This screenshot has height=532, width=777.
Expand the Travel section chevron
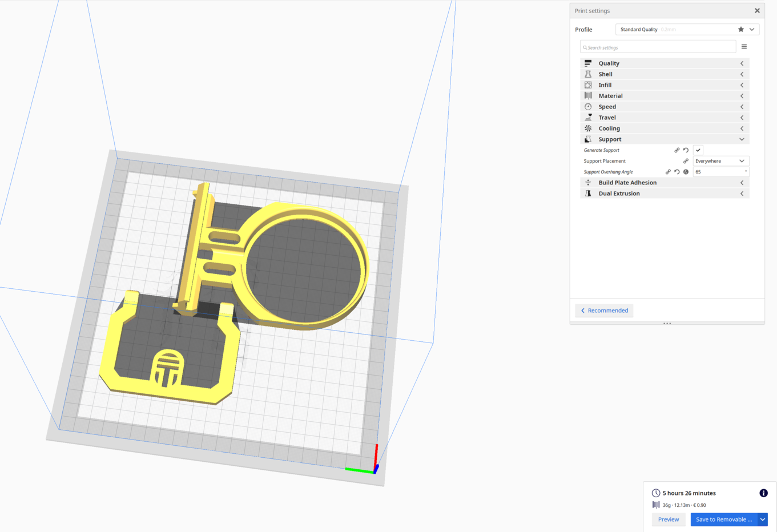742,118
